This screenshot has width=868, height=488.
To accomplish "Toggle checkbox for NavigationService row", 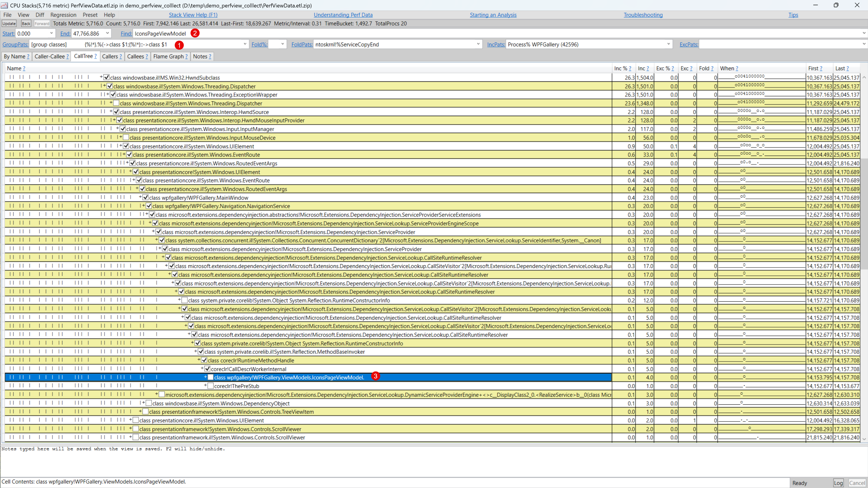I will pos(149,206).
